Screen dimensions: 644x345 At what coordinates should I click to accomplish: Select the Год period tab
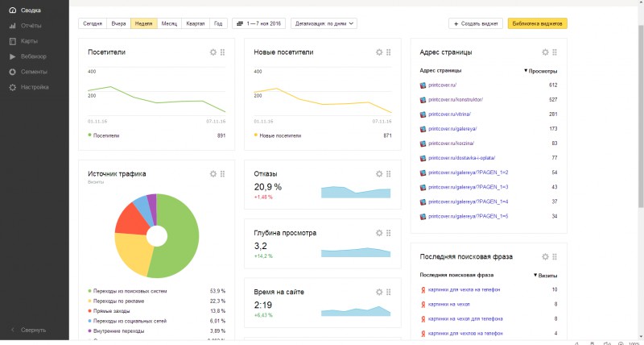(218, 23)
